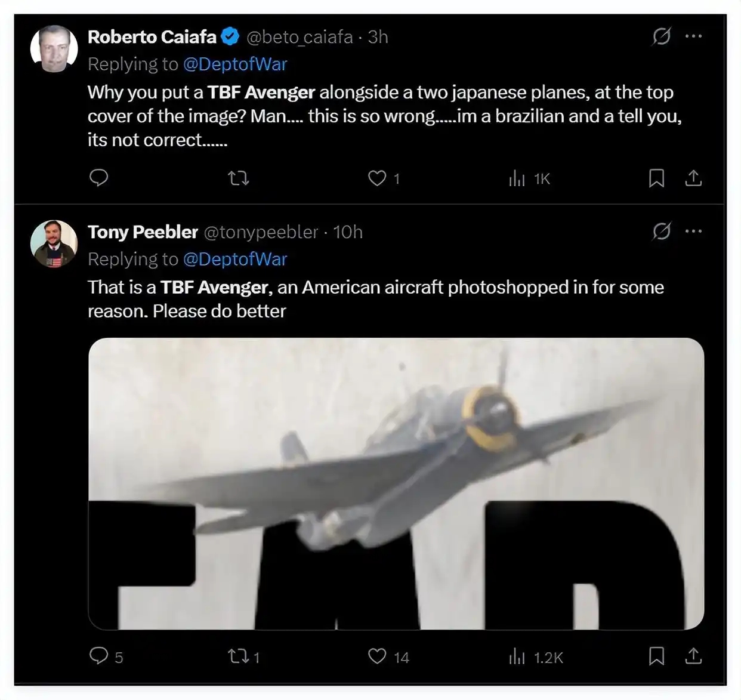Open the more options menu on Roberto's tweet
Viewport: 741px width, 700px height.
click(693, 36)
